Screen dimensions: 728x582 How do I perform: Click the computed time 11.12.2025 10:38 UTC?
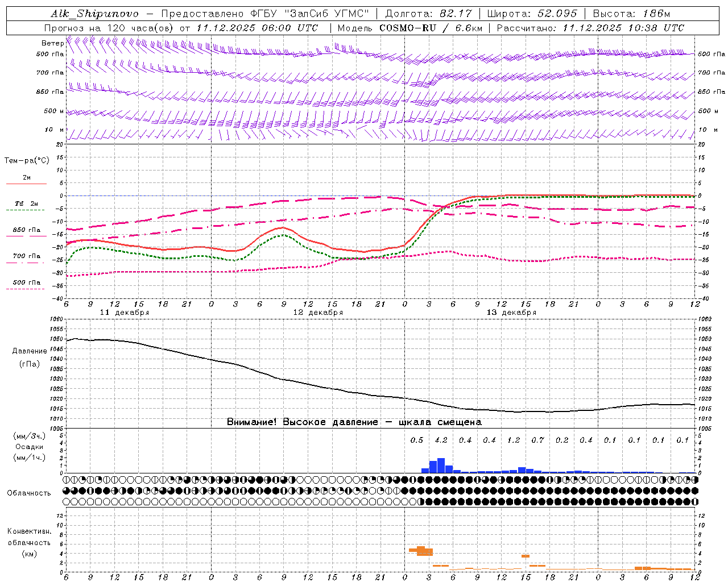[623, 28]
